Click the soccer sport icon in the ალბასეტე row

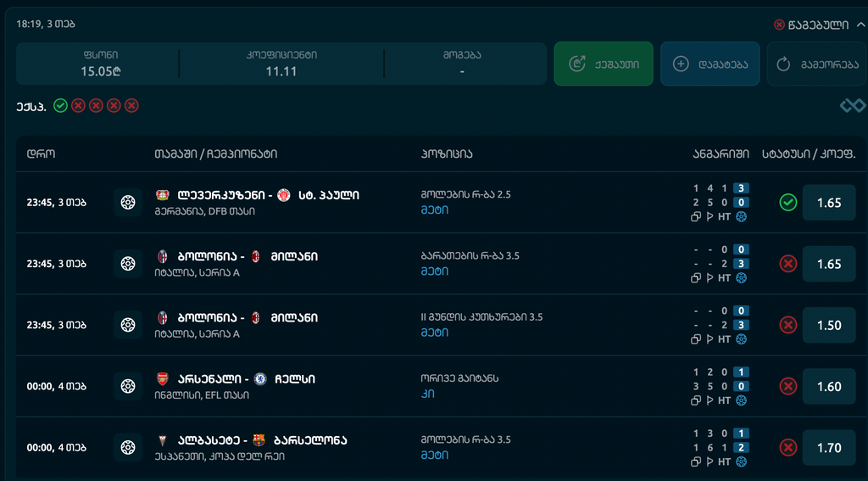click(x=128, y=447)
